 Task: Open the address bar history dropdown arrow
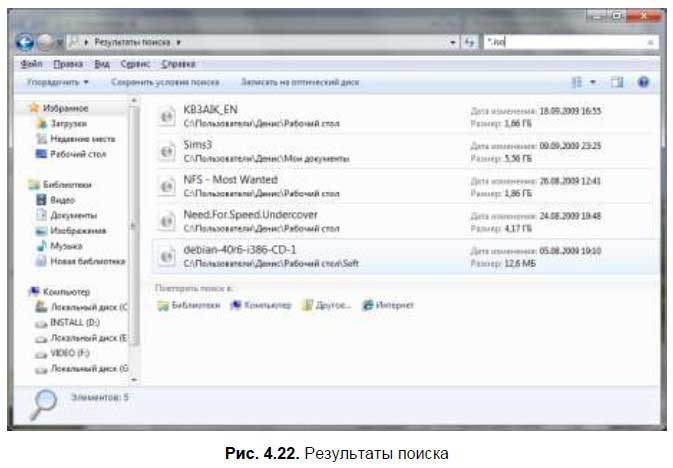click(x=454, y=43)
